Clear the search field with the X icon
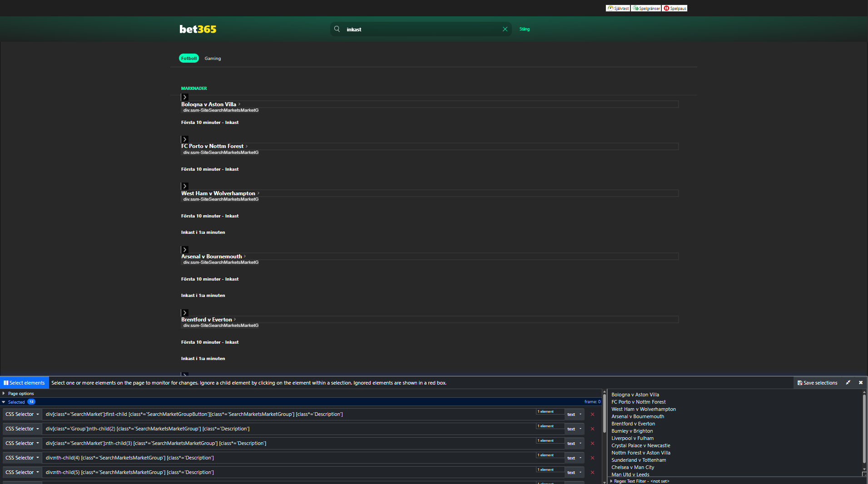The height and width of the screenshot is (484, 868). coord(505,29)
